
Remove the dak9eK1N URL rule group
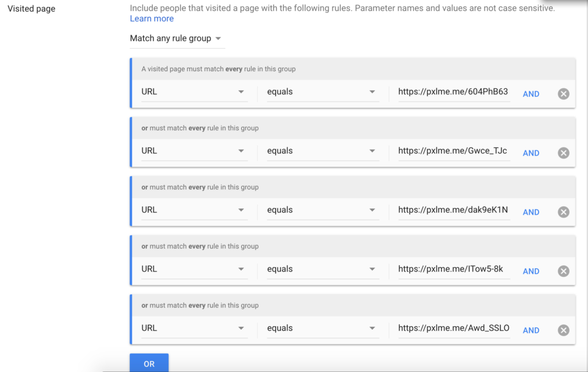point(563,212)
